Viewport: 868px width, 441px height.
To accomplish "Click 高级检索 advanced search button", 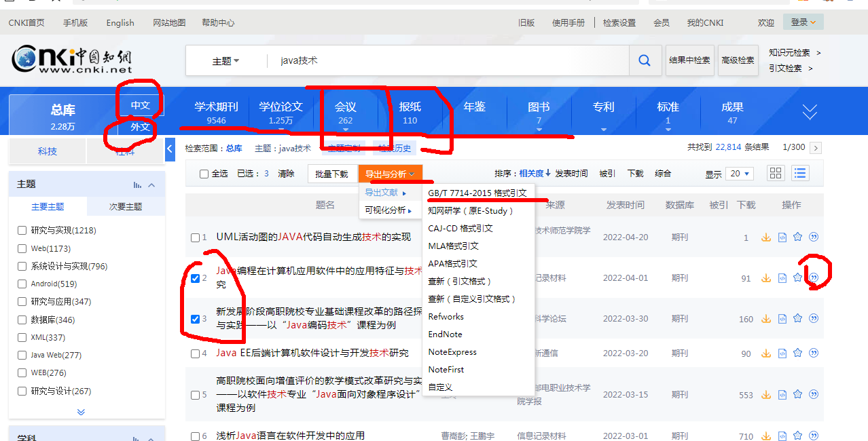I will 738,60.
